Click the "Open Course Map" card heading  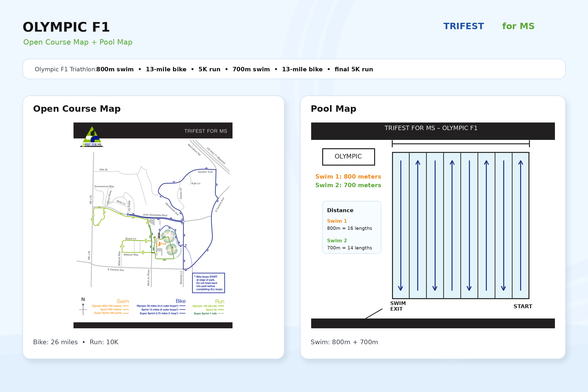pos(77,109)
